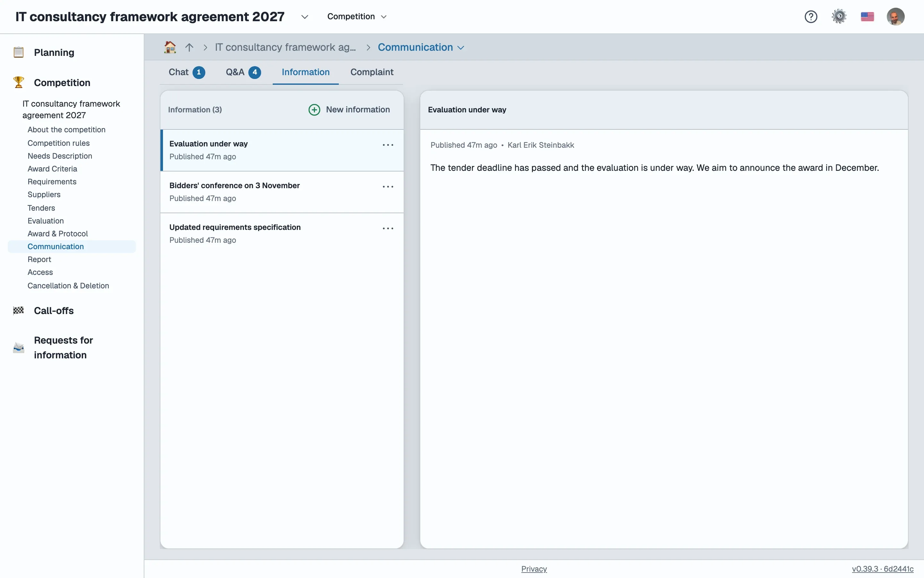This screenshot has width=924, height=578.
Task: Open Cancellation & Deletion in sidebar
Action: (68, 285)
